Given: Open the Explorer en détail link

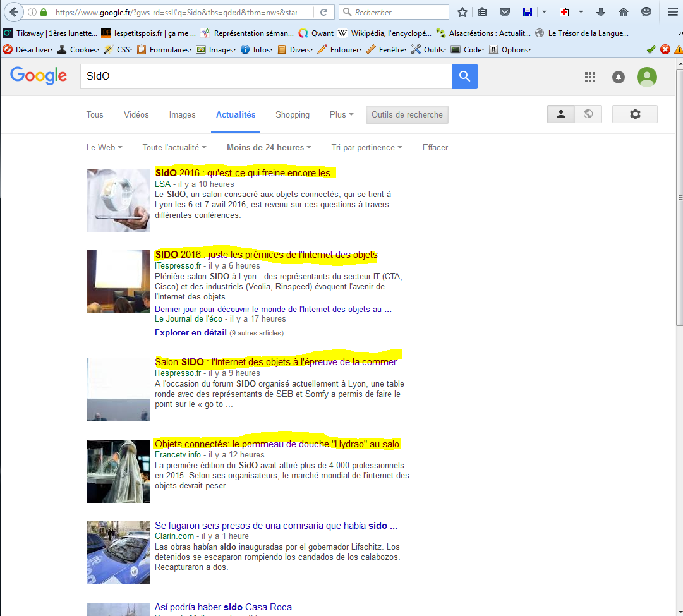Looking at the screenshot, I should [190, 333].
